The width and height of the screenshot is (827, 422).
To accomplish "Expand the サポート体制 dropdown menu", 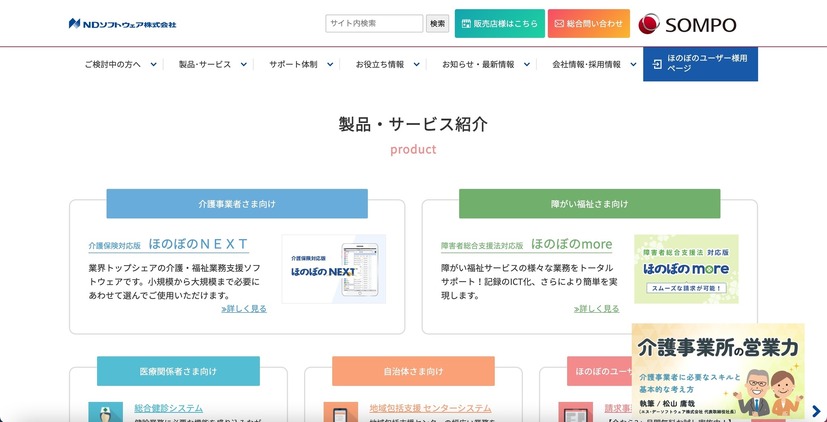I will coord(299,64).
